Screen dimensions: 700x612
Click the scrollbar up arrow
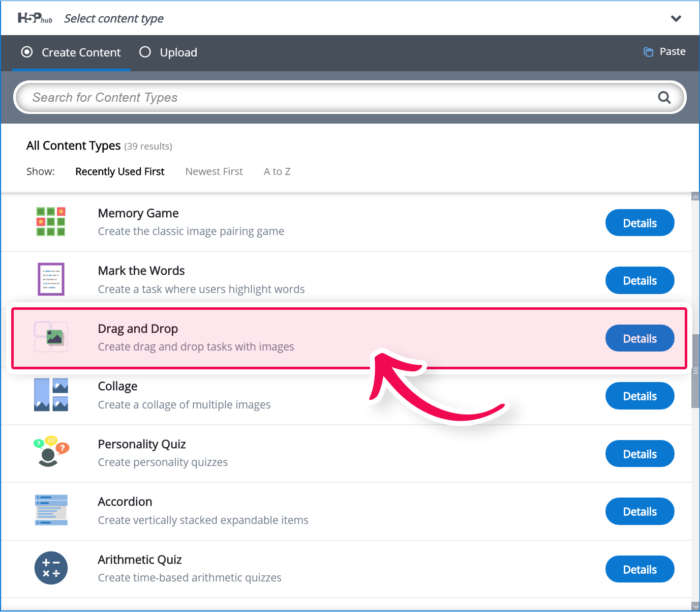coord(695,196)
